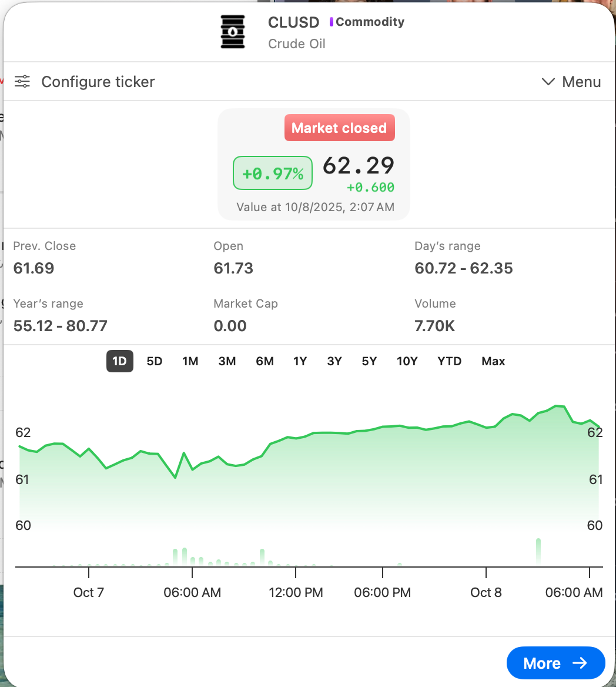Click the arrow icon in More button

[580, 663]
